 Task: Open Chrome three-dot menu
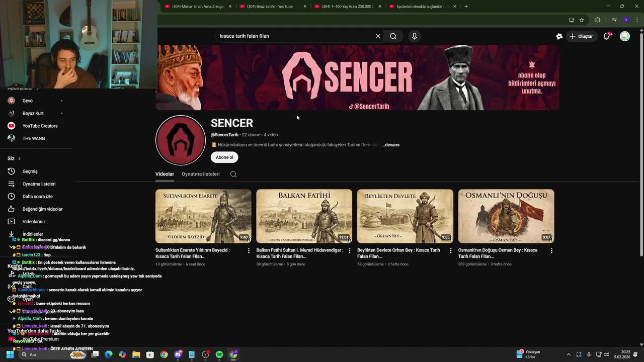tap(637, 20)
